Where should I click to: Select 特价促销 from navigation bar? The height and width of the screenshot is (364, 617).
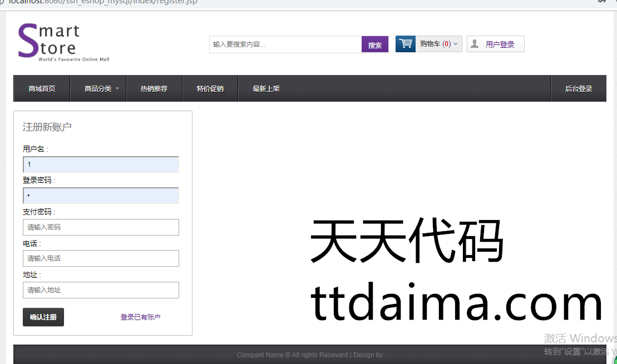point(210,89)
